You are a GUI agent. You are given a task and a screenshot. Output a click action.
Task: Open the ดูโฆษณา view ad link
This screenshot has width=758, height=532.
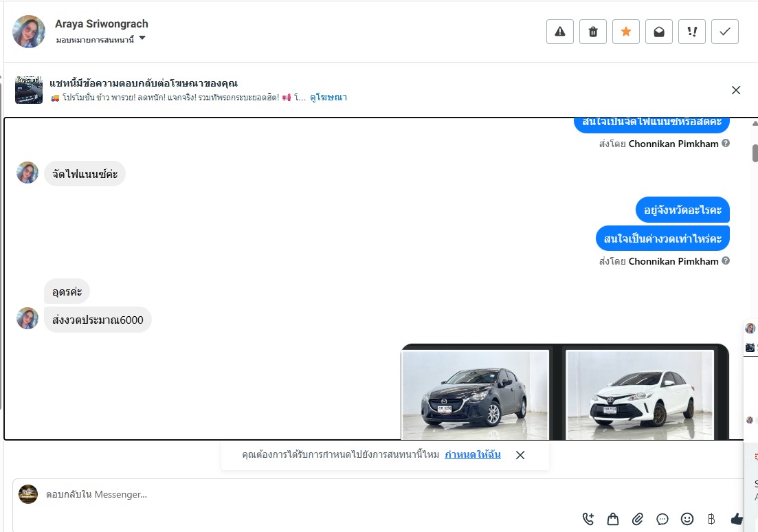tap(328, 97)
